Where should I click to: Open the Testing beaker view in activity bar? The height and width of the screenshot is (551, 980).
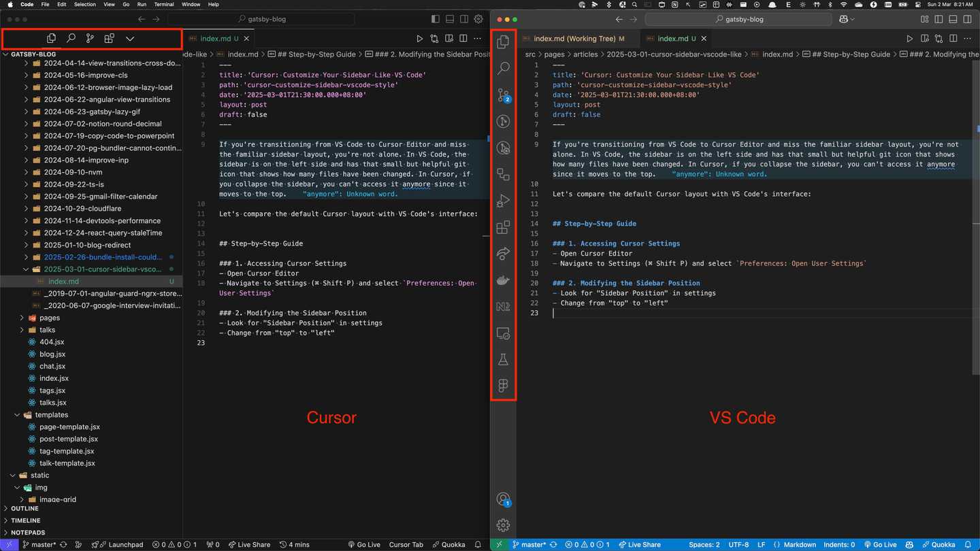503,359
